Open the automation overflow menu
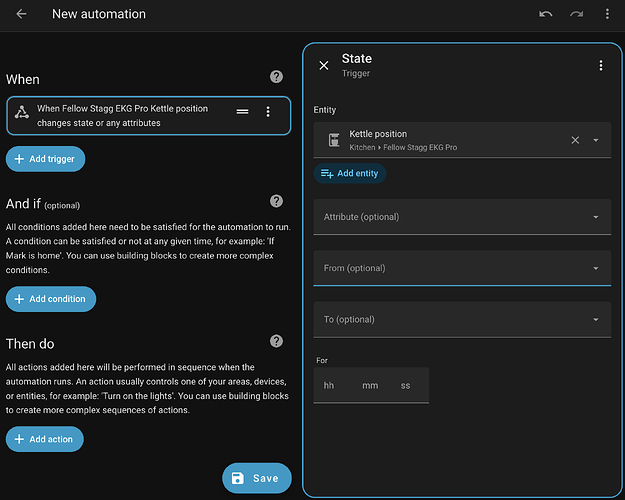This screenshot has height=500, width=625. [607, 14]
